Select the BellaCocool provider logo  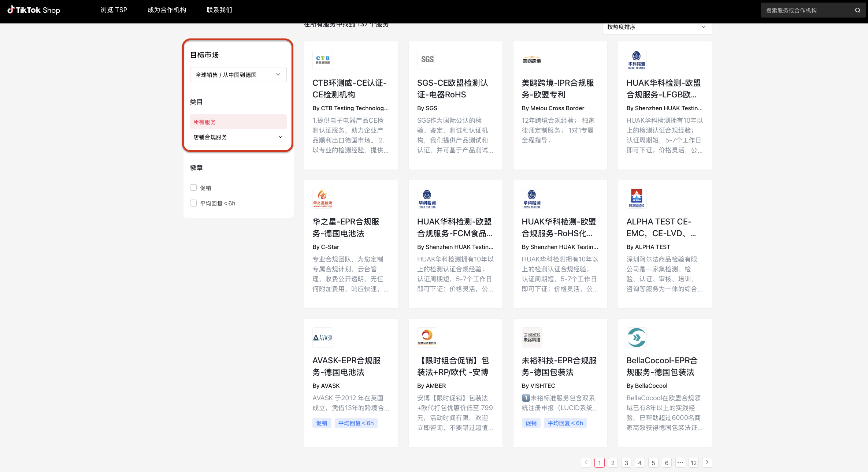(637, 337)
